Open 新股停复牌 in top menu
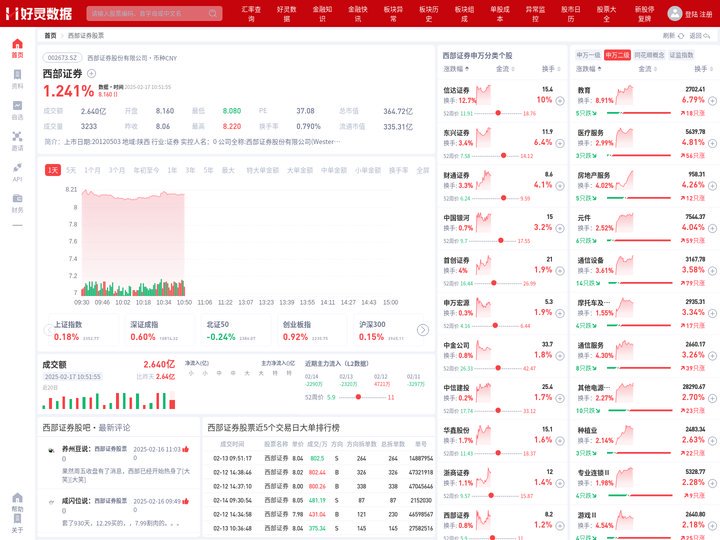This screenshot has width=720, height=540. (x=644, y=14)
